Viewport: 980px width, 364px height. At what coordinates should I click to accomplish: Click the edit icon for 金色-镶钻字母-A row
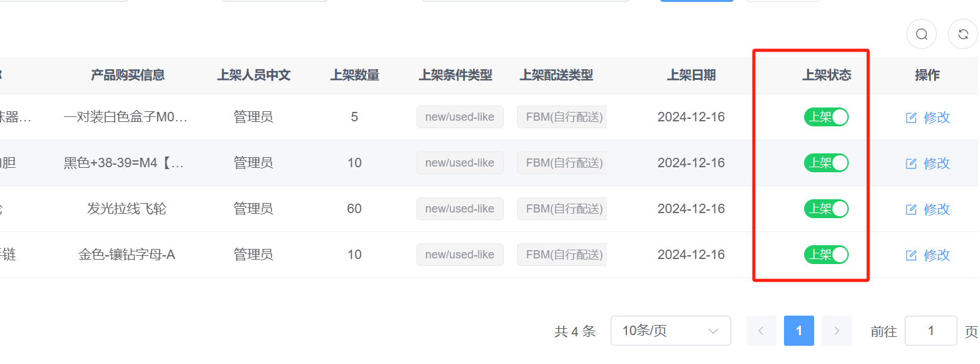point(911,255)
